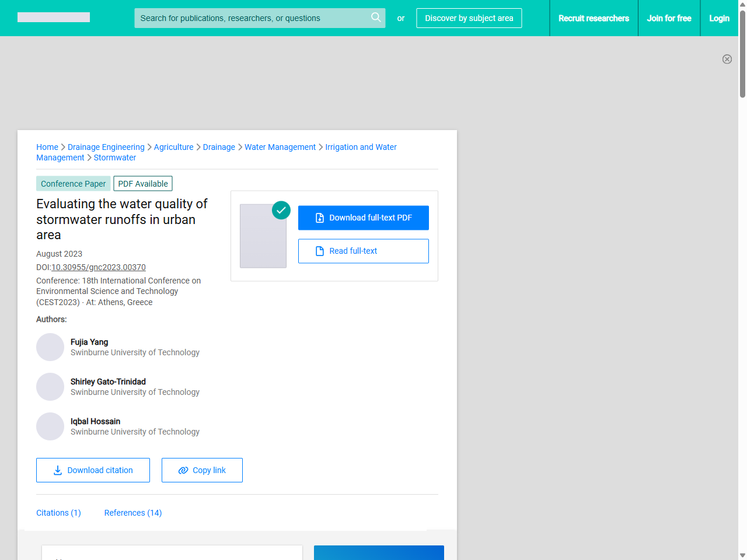Click Login in the top navigation
The image size is (747, 560).
point(719,18)
